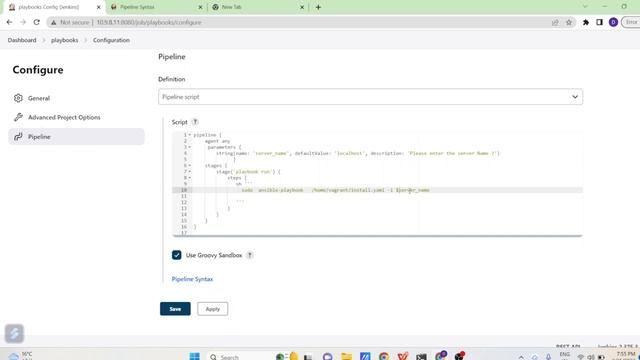Toggle the Use Groovy Sandbox checkbox
The height and width of the screenshot is (360, 640).
176,255
